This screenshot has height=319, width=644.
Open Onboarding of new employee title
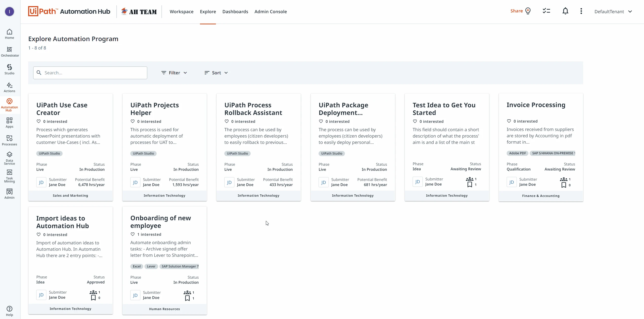tap(161, 222)
